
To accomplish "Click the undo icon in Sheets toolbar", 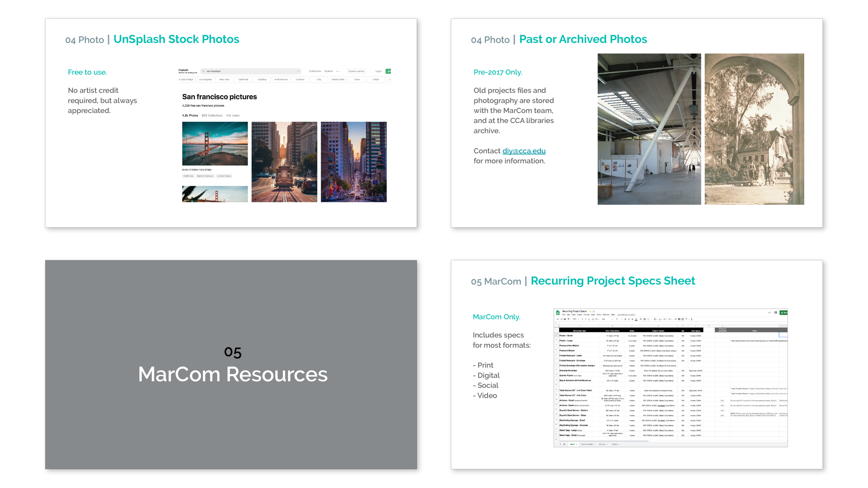I will coord(558,319).
